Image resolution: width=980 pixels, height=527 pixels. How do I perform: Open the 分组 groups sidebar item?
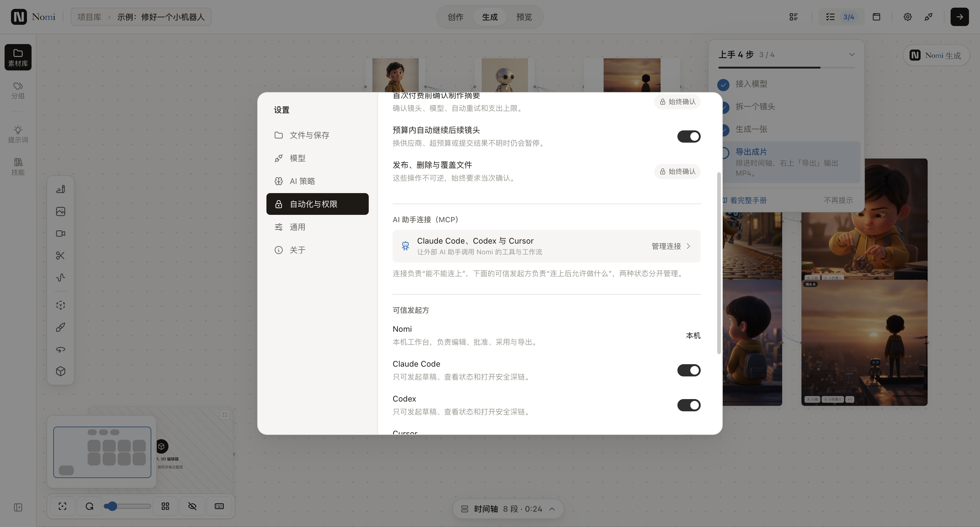click(x=18, y=91)
